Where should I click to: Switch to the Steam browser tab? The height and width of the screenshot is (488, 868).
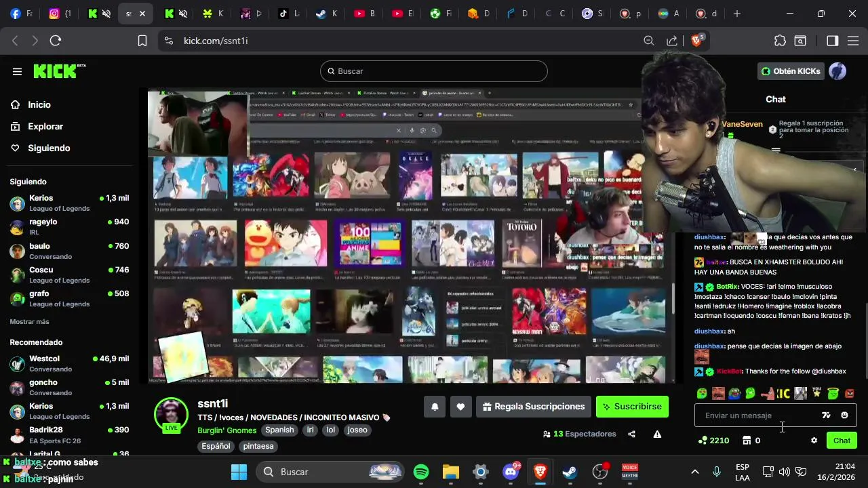pyautogui.click(x=327, y=14)
